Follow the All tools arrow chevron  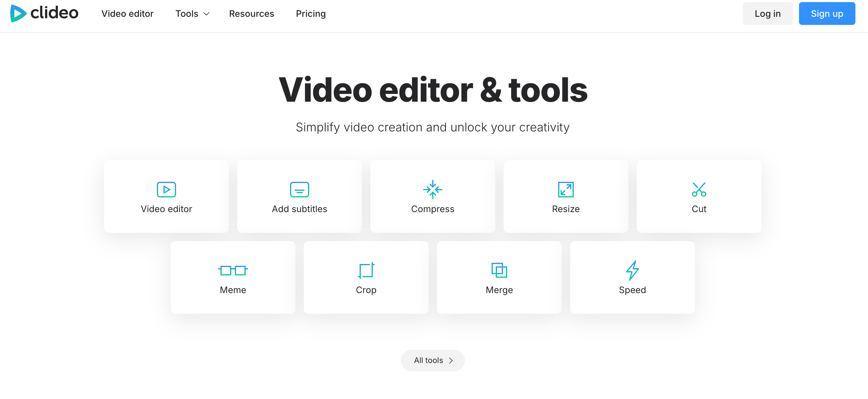pyautogui.click(x=451, y=361)
